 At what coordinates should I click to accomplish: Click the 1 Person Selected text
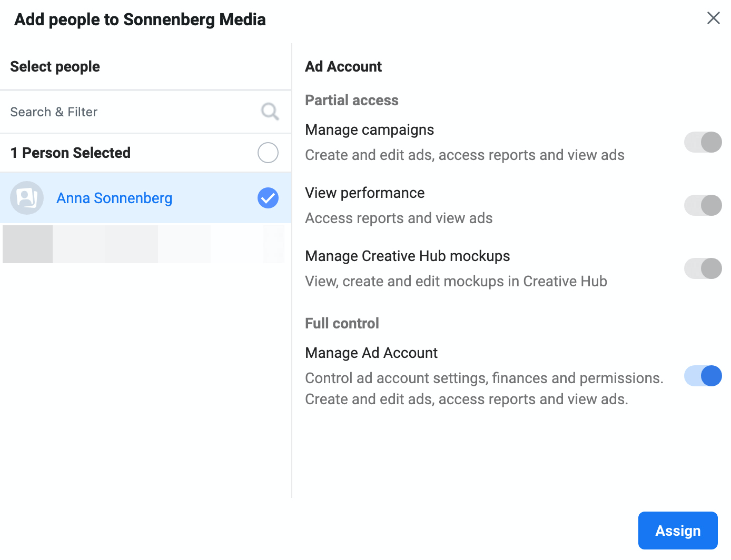(71, 153)
